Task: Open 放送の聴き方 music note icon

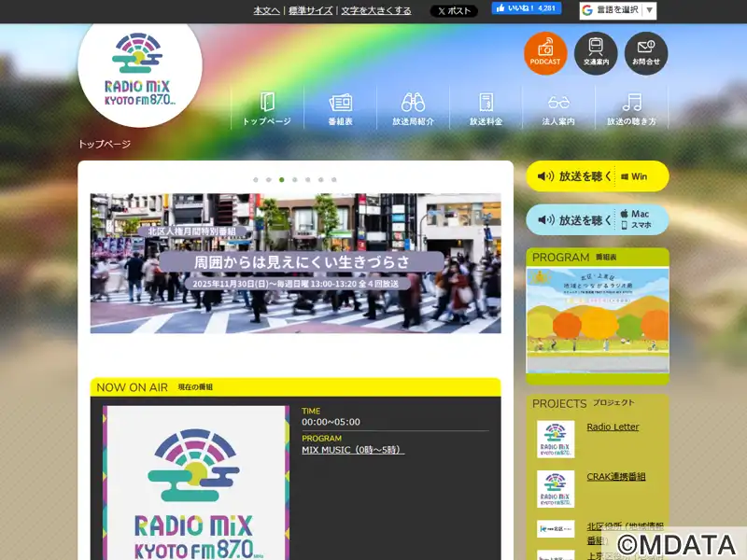Action: click(632, 108)
